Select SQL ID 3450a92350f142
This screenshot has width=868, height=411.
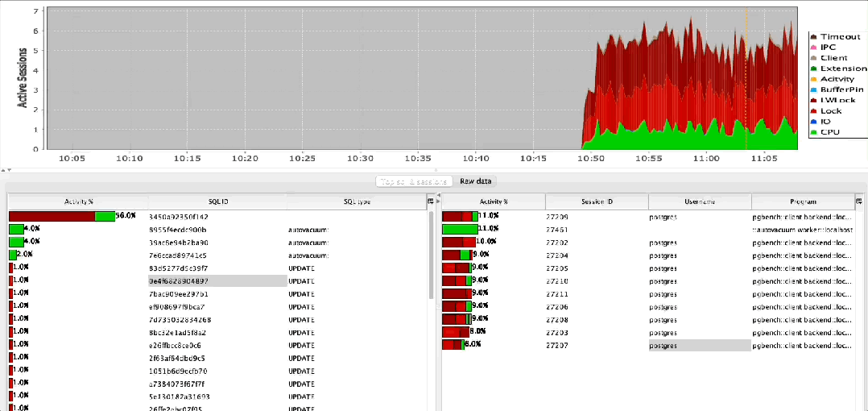pos(177,217)
